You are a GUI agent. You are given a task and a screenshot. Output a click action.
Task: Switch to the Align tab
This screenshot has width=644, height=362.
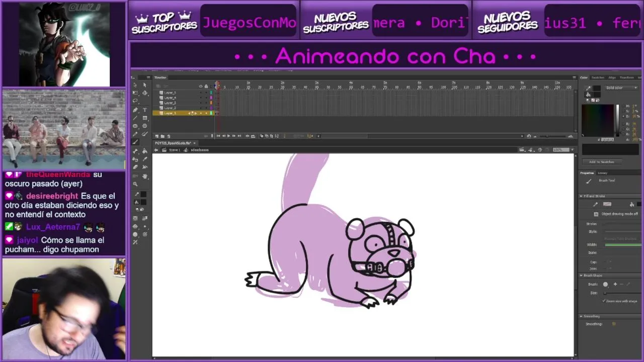[x=612, y=77]
